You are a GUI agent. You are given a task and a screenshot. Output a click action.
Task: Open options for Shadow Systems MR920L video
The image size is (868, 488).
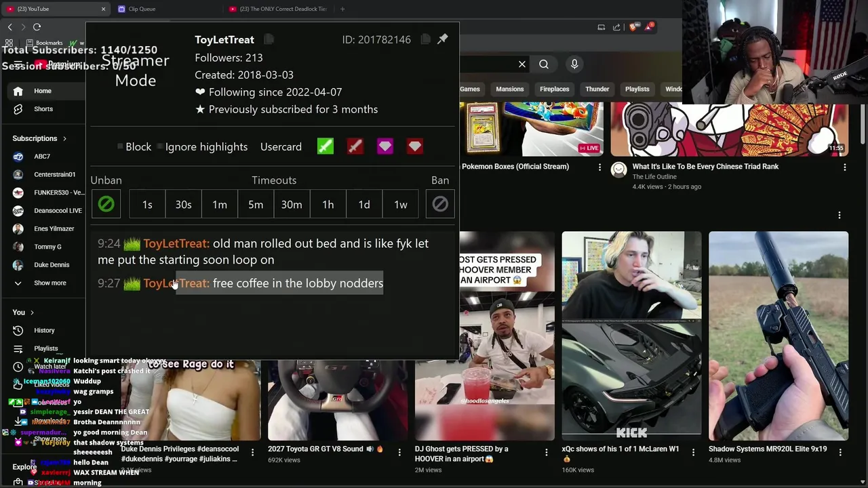pos(840,452)
